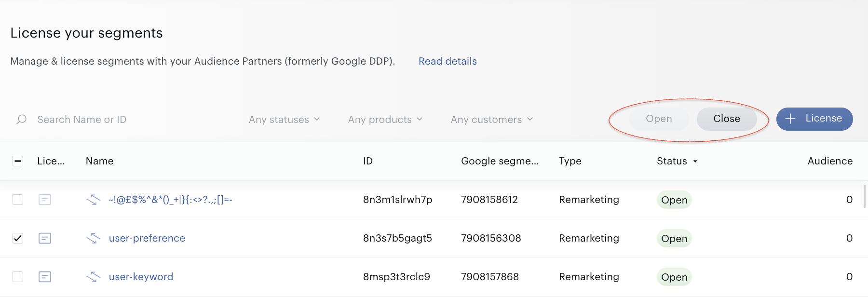Select Google segment ID 7908157868
The width and height of the screenshot is (868, 298).
tap(490, 277)
